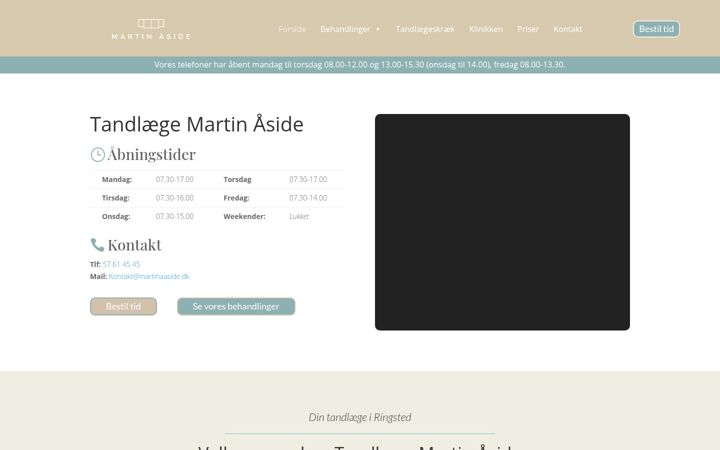Click the Kontakt section heading

pyautogui.click(x=135, y=245)
